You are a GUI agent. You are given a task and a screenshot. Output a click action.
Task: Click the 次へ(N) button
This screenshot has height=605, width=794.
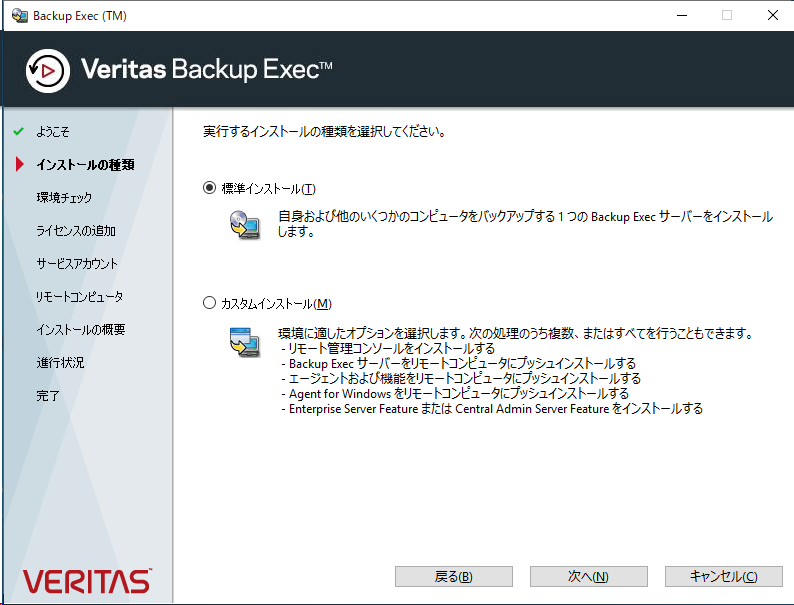[x=588, y=576]
